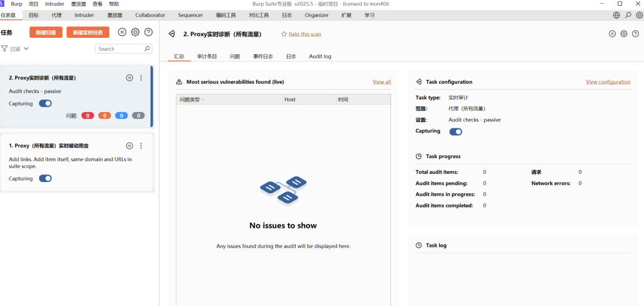Click the Task configuration section icon
Image resolution: width=644 pixels, height=306 pixels.
click(x=419, y=82)
